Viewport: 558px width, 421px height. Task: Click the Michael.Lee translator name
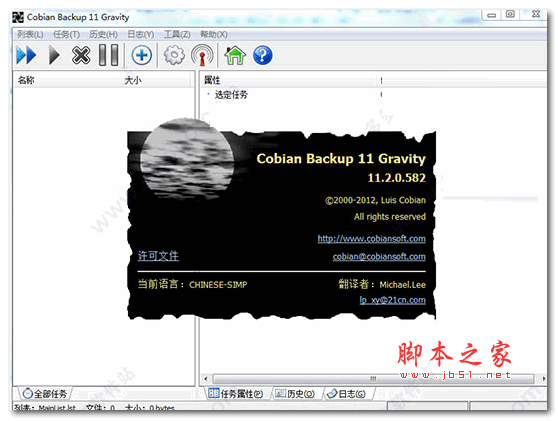point(402,285)
